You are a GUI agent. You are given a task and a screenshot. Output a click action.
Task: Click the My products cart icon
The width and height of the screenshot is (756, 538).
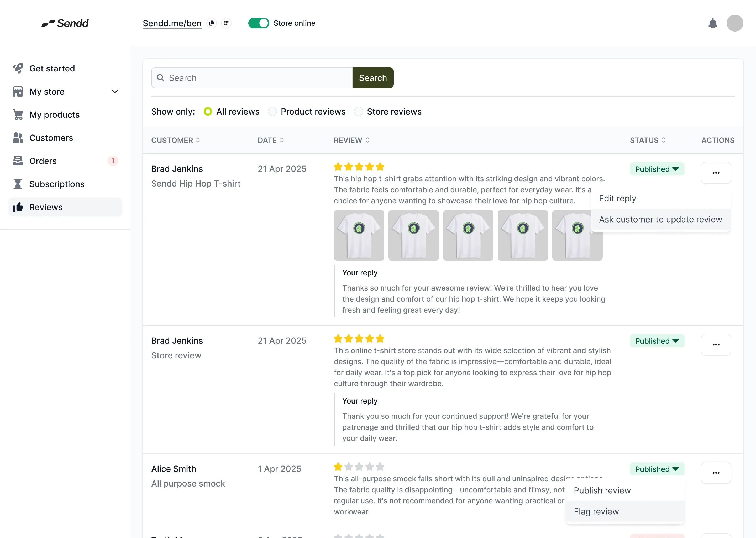coord(18,115)
